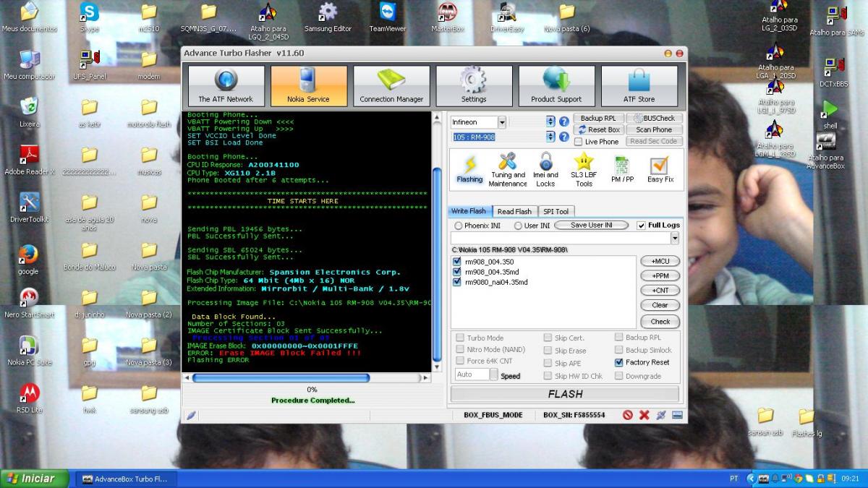Switch to the Write Flash tab
The width and height of the screenshot is (868, 488).
[x=469, y=211]
